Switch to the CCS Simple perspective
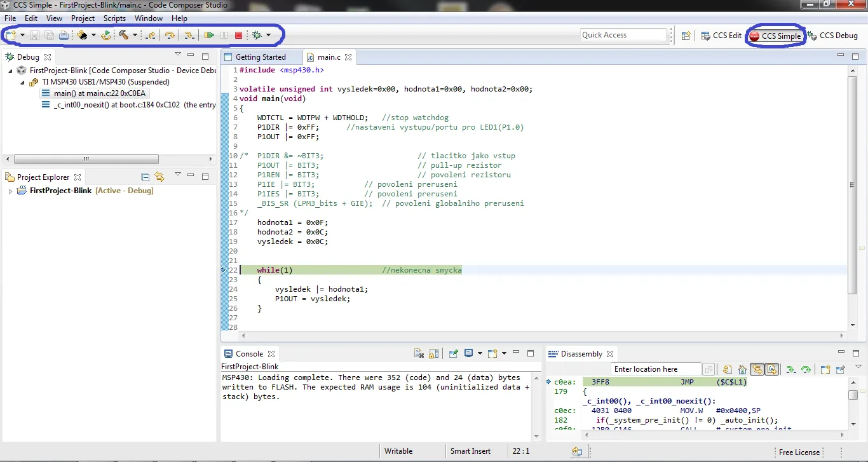868x462 pixels. point(775,36)
